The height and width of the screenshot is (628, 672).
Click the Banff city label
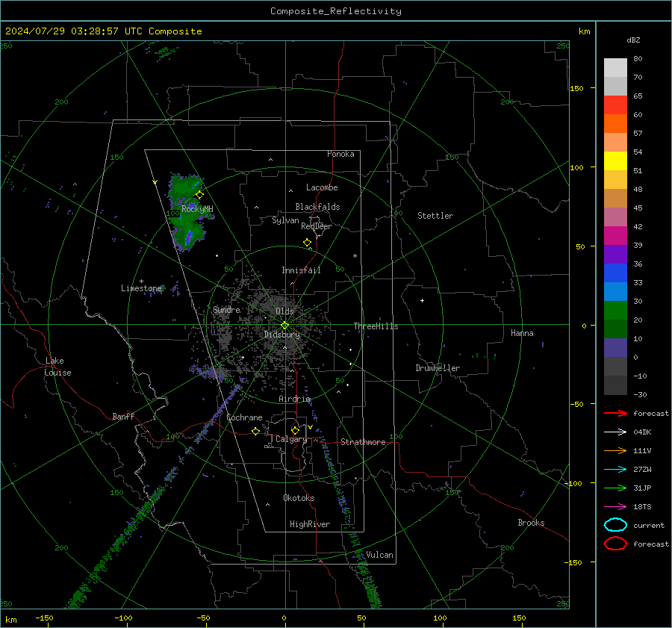pyautogui.click(x=123, y=416)
